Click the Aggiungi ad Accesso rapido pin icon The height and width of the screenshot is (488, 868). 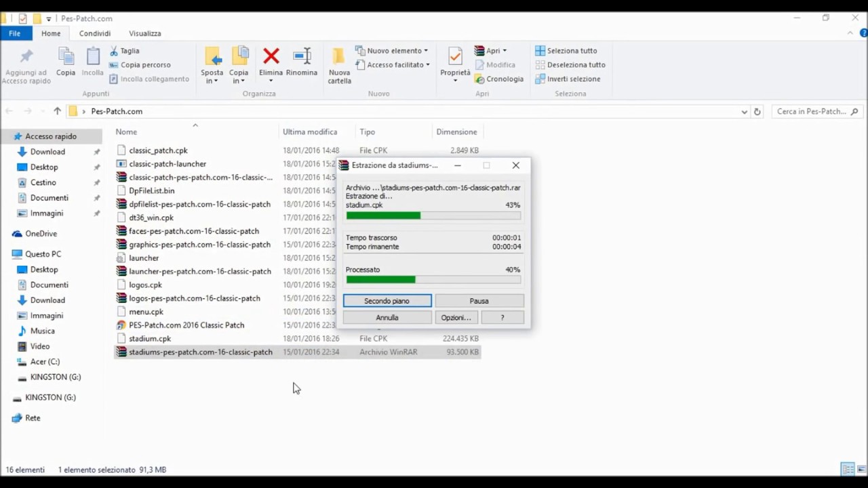click(26, 56)
